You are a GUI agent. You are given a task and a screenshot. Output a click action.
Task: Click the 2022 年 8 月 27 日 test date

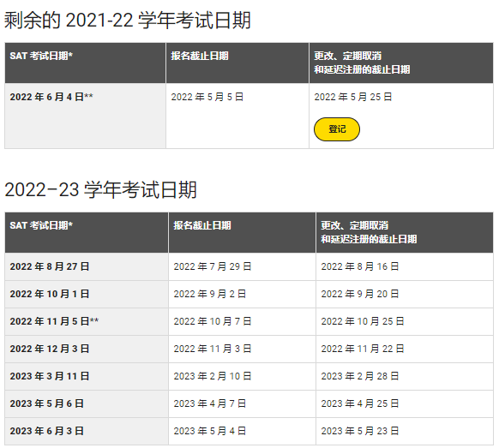50,266
